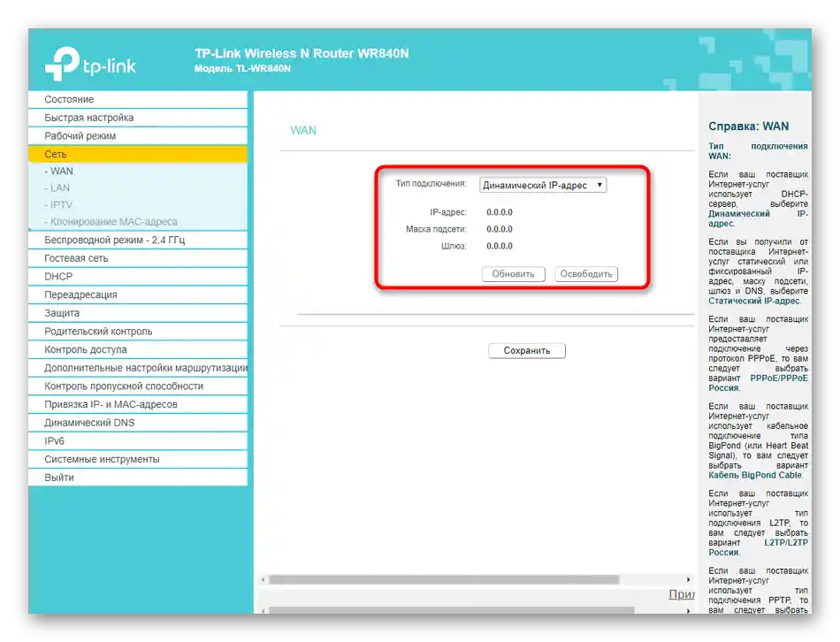Open the Переадресация menu item
Image resolution: width=840 pixels, height=642 pixels.
pyautogui.click(x=138, y=294)
